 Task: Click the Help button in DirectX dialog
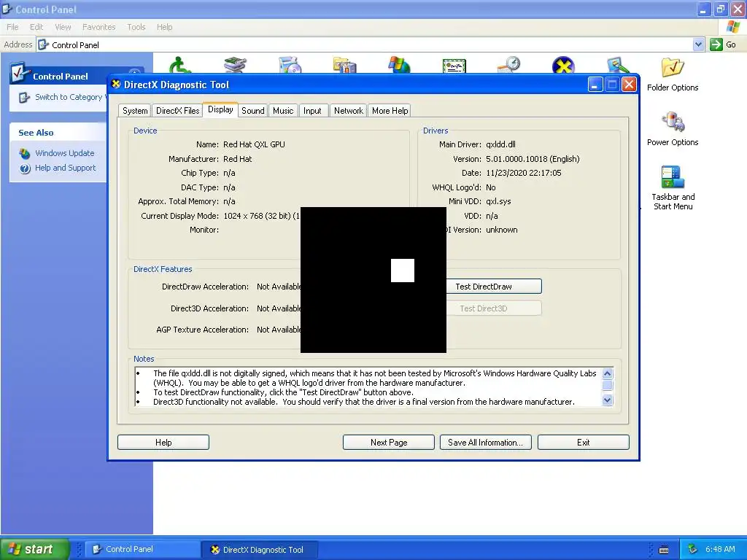(163, 443)
